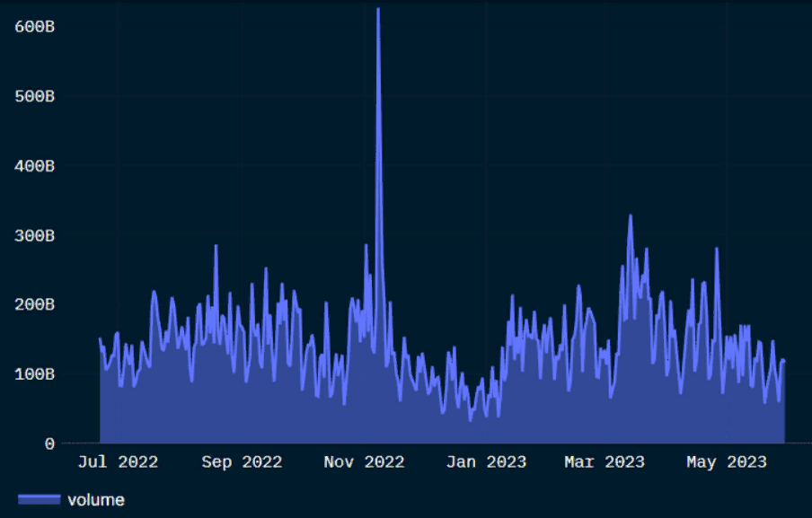Click the Mar 2023 x-axis label
812x518 pixels.
(605, 462)
